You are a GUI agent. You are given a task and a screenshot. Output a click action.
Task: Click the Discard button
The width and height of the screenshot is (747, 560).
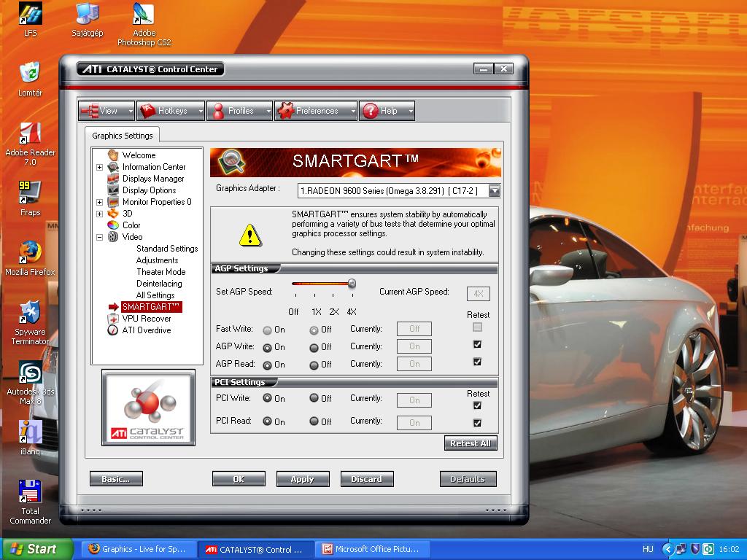pyautogui.click(x=367, y=479)
